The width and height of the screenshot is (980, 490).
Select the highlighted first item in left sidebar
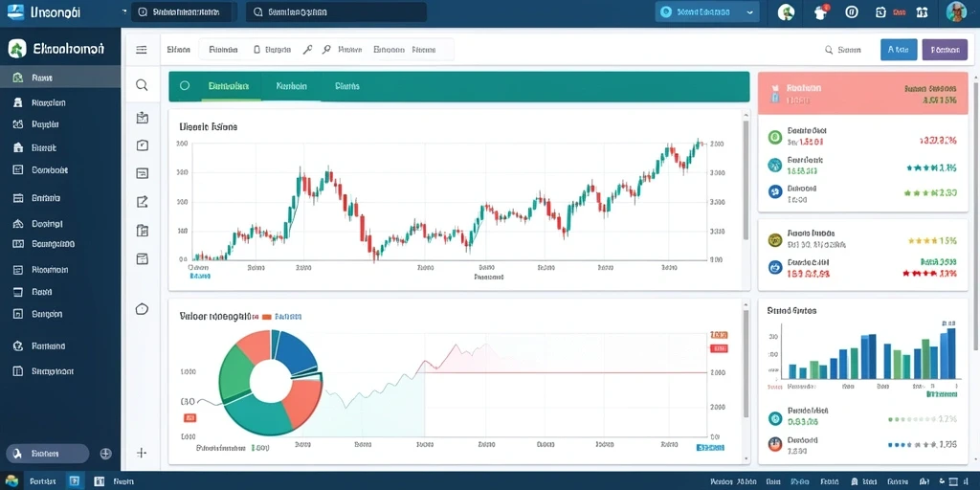click(60, 78)
